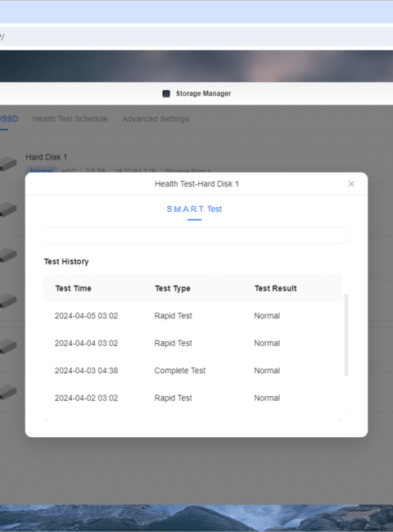
Task: Click Rapid Test in the 2024-04-05 row
Action: [x=173, y=316]
